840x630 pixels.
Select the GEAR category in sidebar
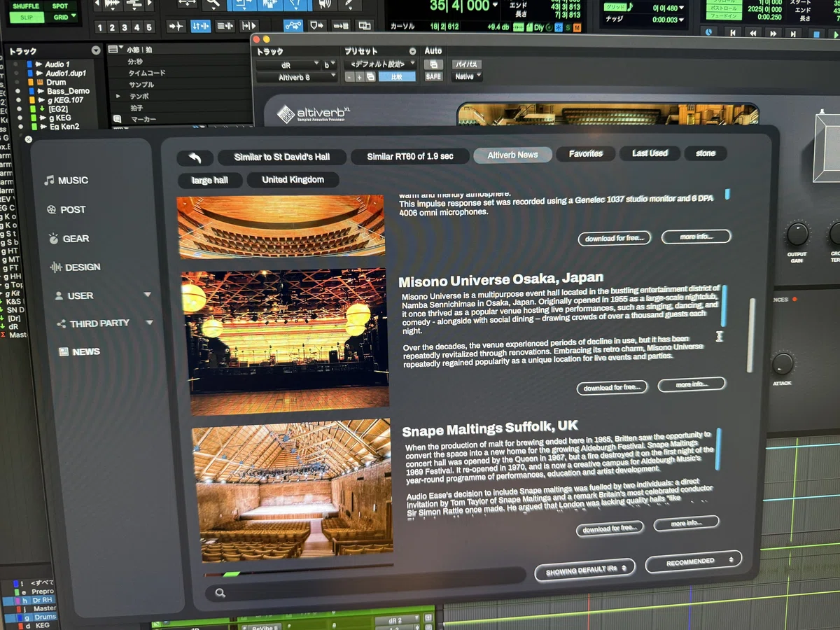pos(69,239)
